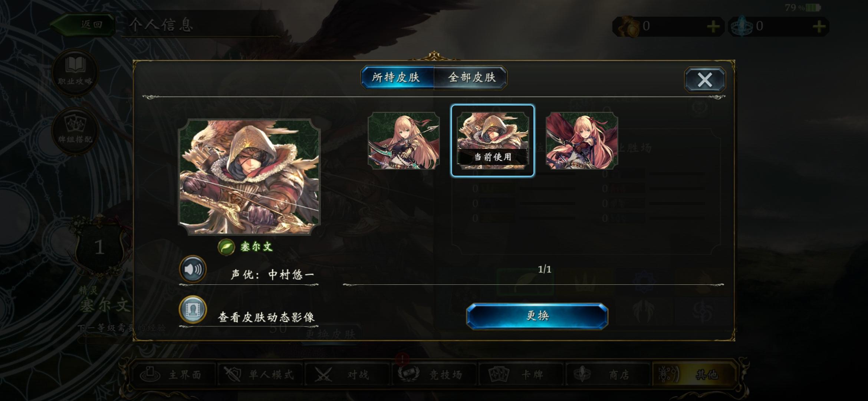Viewport: 868px width, 401px height.
Task: Select the currently used 当前使用 skin thumbnail
Action: [x=493, y=141]
